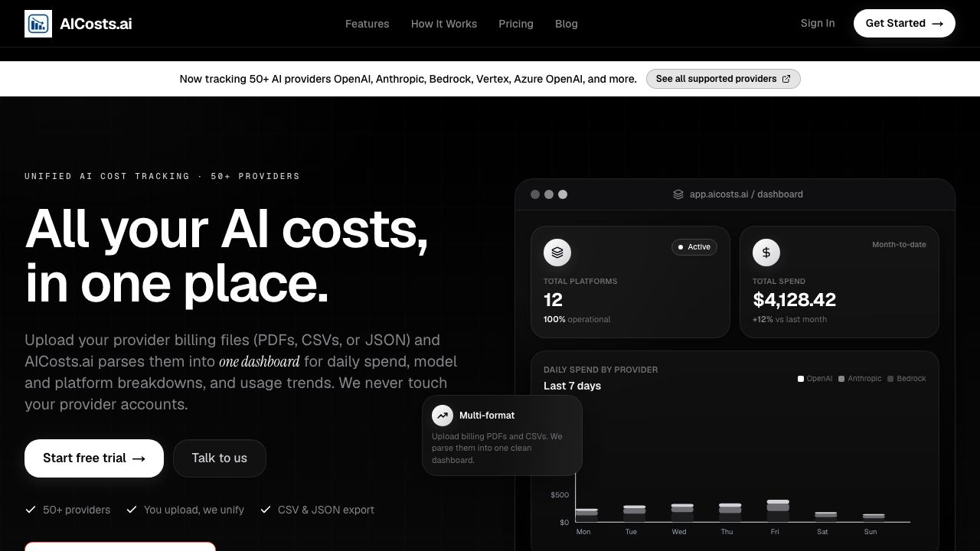Visit the Blog nav link
Screen dimensions: 980x551
pyautogui.click(x=567, y=24)
